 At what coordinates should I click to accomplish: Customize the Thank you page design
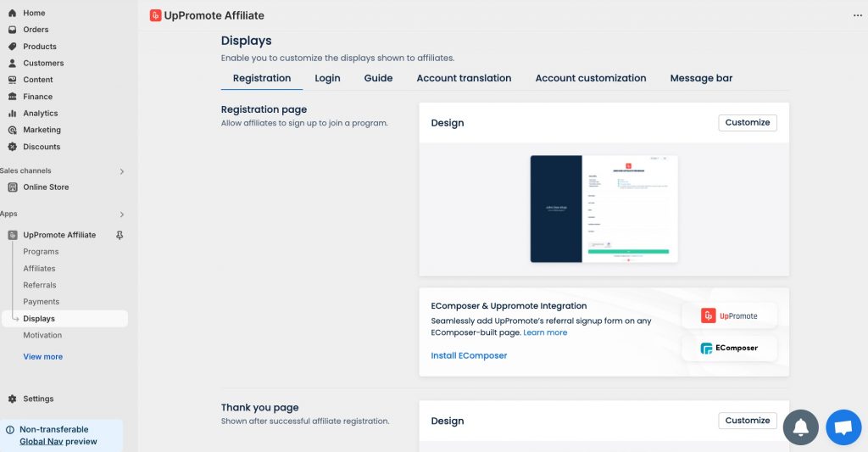pos(748,421)
